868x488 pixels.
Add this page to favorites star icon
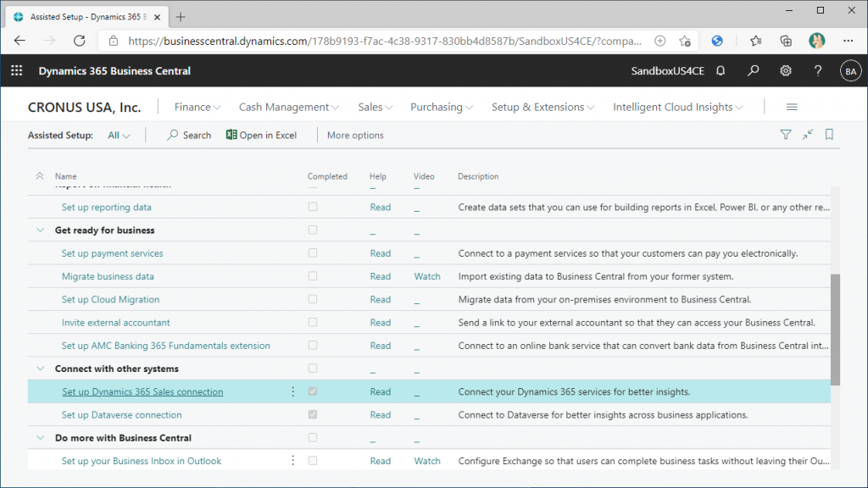click(x=685, y=41)
